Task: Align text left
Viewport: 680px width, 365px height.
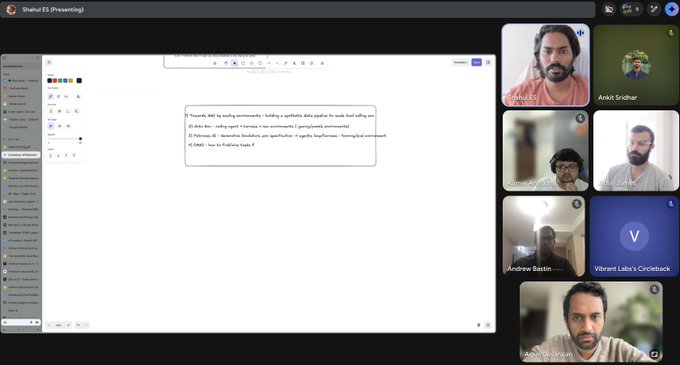Action: (x=51, y=126)
